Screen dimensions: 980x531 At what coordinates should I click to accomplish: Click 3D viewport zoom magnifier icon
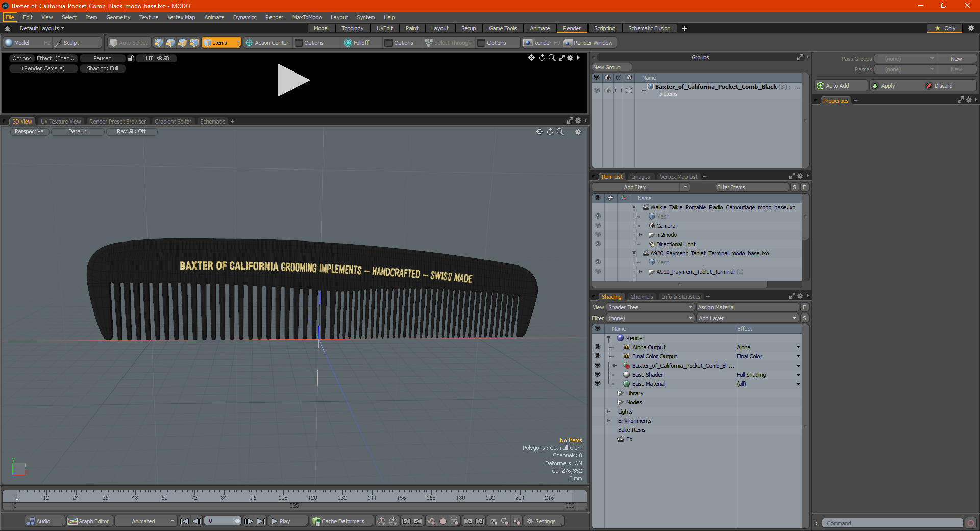click(x=560, y=132)
